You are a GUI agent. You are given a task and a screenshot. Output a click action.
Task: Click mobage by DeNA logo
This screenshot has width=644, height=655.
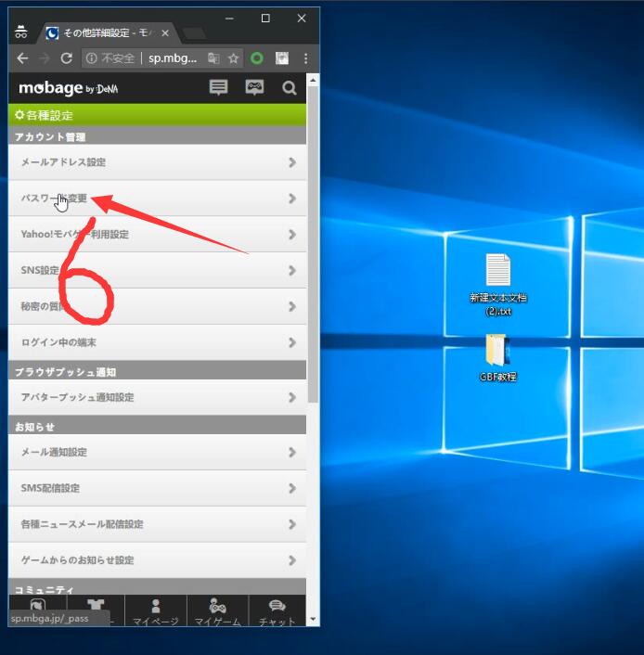click(69, 88)
